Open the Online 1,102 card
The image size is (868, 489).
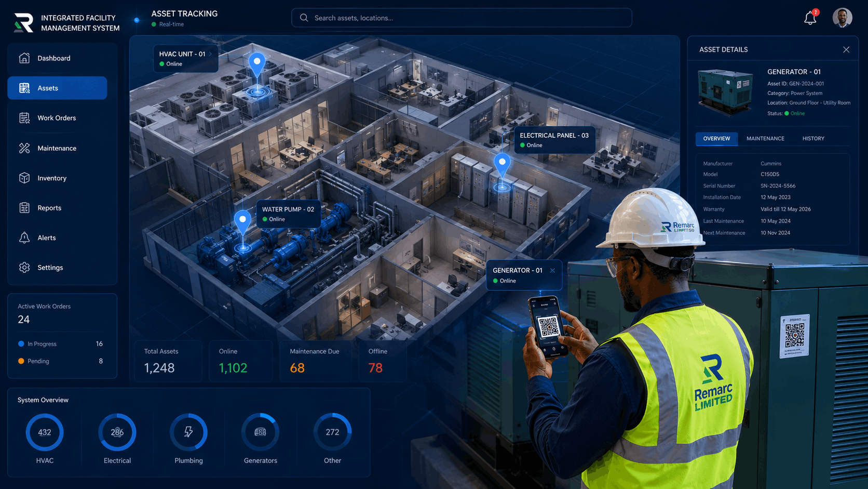click(241, 361)
